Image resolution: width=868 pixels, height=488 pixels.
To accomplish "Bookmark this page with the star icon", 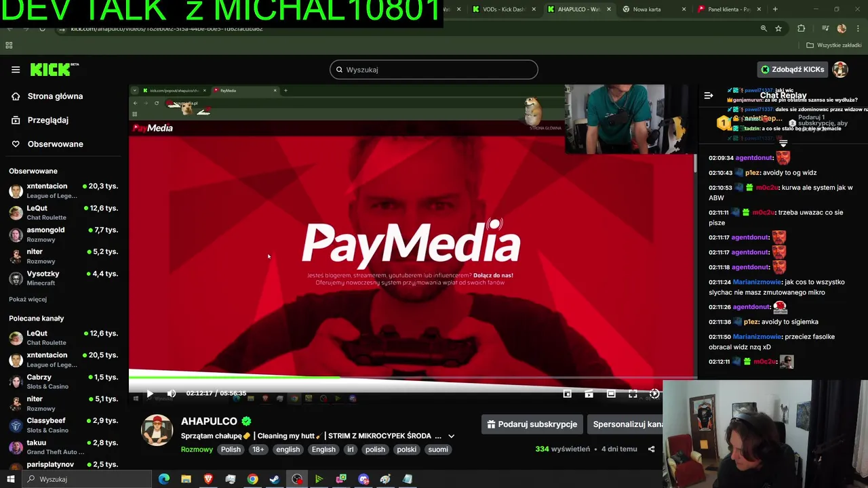I will (x=778, y=28).
